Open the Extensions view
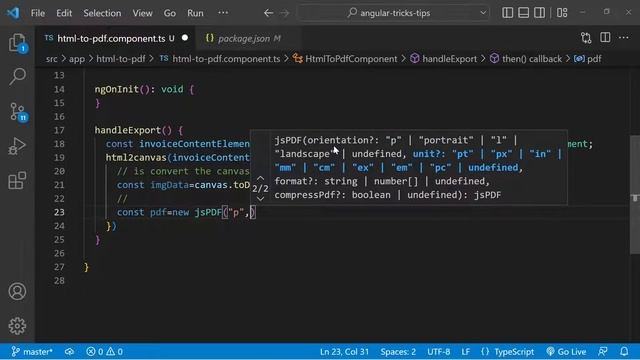This screenshot has width=640, height=360. click(x=17, y=180)
